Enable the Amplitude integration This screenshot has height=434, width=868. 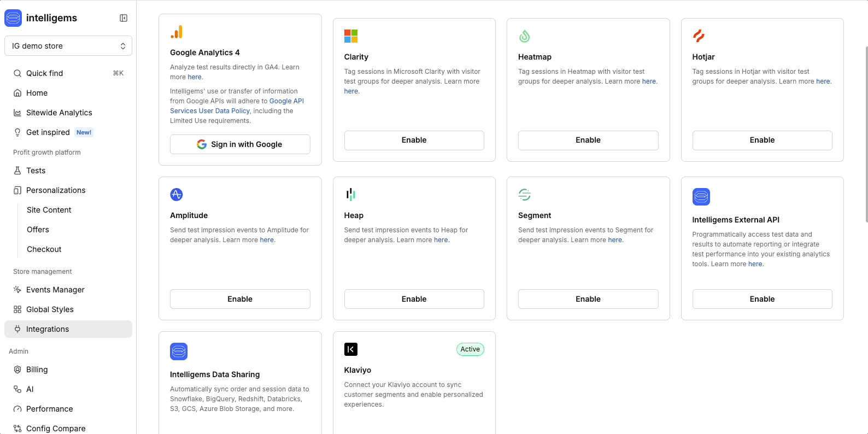point(240,299)
